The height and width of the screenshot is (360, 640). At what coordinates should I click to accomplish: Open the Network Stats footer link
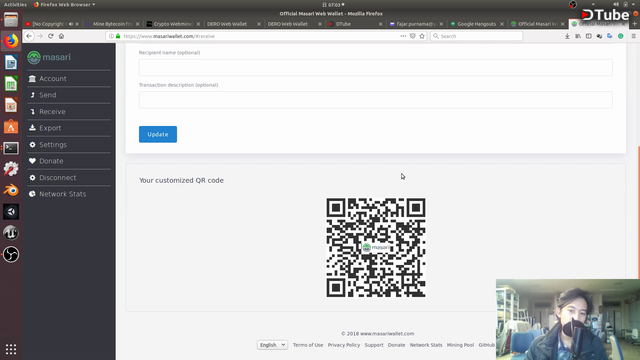click(x=426, y=345)
